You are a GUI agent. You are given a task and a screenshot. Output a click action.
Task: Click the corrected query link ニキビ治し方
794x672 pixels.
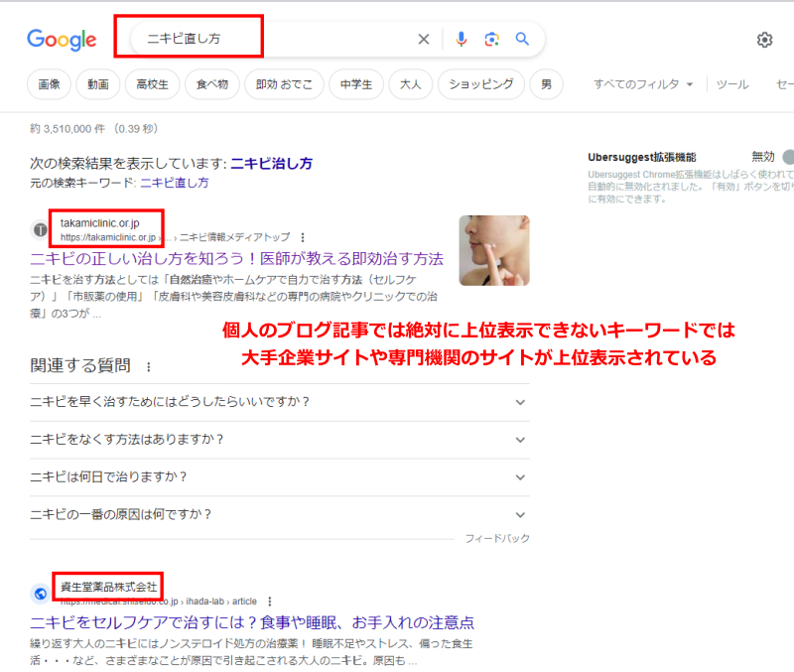pyautogui.click(x=271, y=164)
